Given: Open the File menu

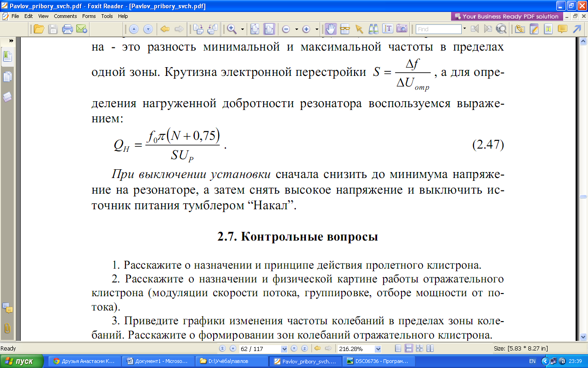Looking at the screenshot, I should point(15,16).
